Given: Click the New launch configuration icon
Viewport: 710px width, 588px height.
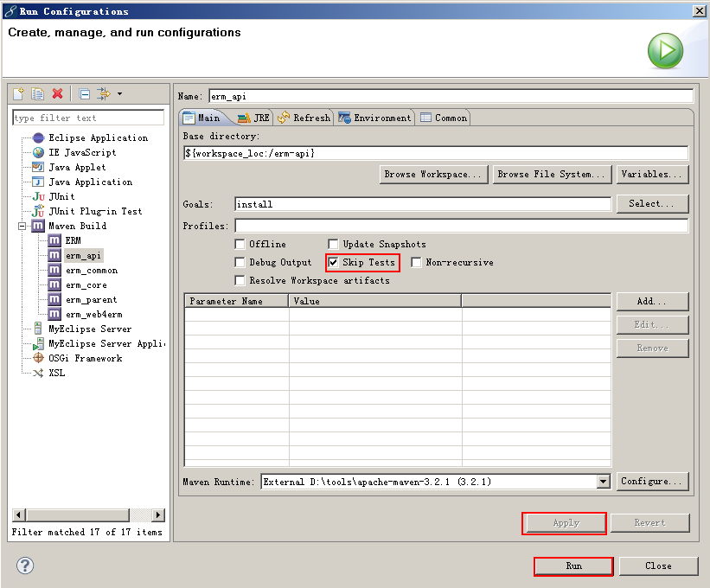Looking at the screenshot, I should (18, 93).
